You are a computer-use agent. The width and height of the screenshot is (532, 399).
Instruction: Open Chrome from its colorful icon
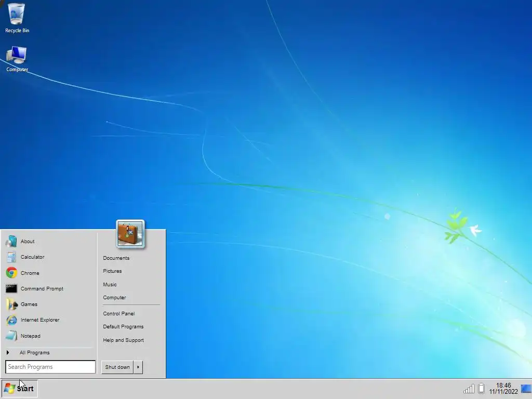tap(11, 273)
